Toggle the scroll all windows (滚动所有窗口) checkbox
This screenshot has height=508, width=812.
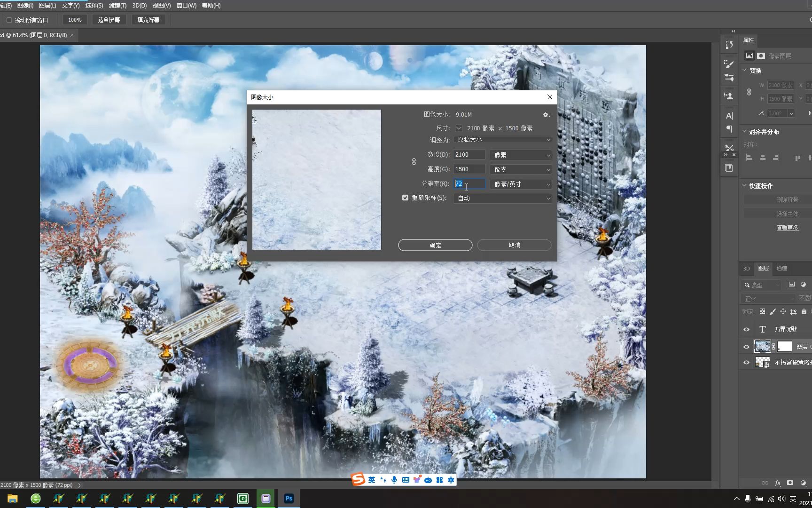click(9, 20)
